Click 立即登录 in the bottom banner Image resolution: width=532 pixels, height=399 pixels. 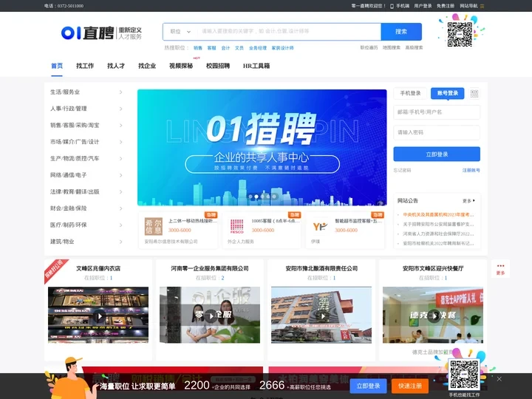[x=369, y=386]
